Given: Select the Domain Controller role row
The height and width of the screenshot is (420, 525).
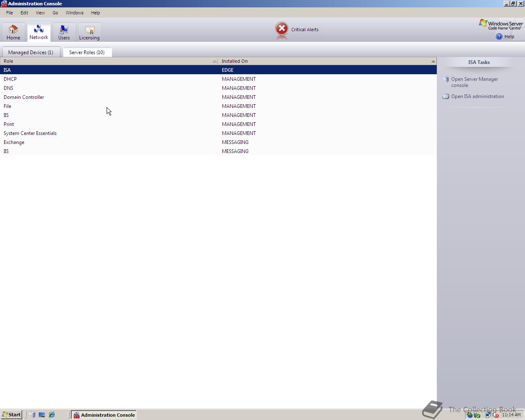Looking at the screenshot, I should click(218, 97).
